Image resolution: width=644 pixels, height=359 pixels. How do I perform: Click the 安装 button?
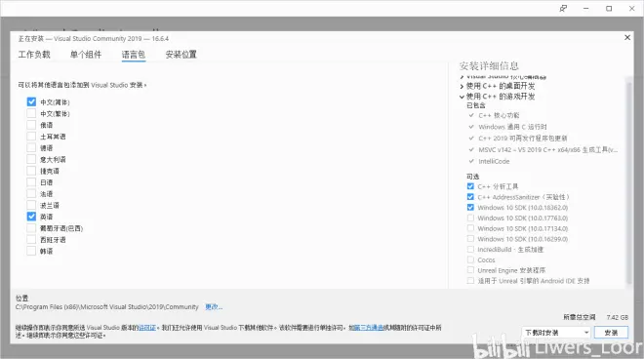coord(611,333)
